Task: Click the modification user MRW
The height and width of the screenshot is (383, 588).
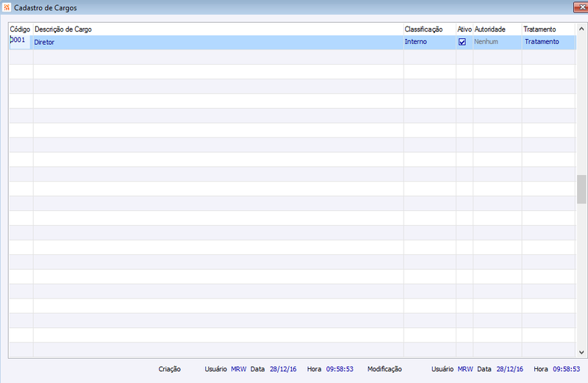Action: (x=465, y=369)
